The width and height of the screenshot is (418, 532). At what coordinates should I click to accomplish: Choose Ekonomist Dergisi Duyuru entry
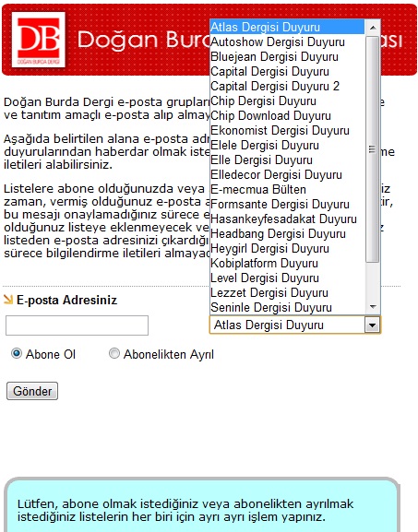tap(287, 130)
